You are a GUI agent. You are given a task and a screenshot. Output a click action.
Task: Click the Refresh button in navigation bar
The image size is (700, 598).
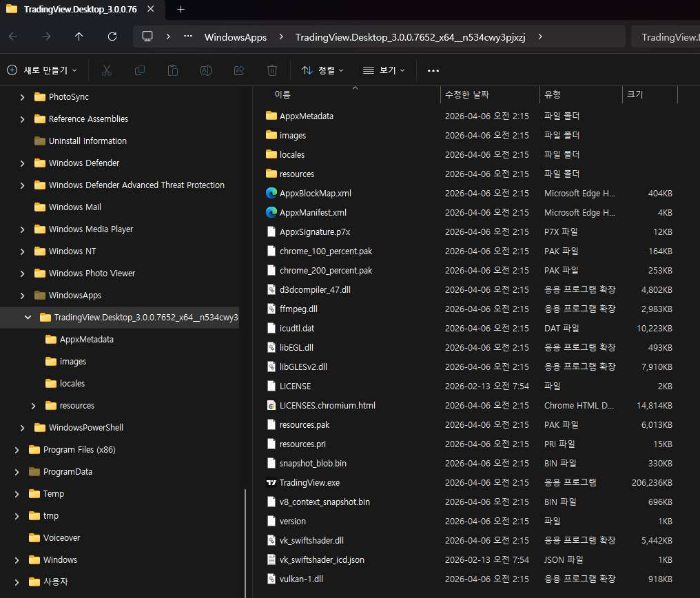point(112,37)
